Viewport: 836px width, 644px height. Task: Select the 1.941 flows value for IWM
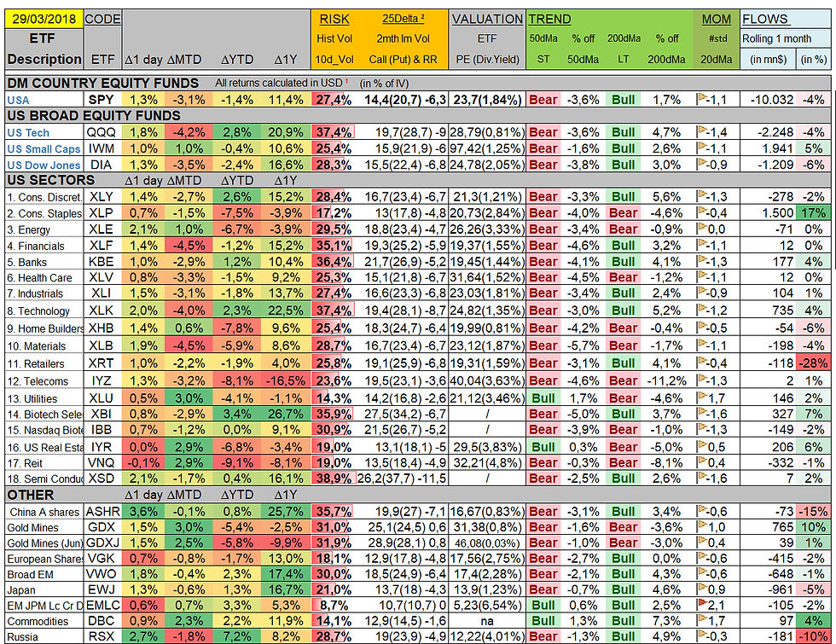coord(778,148)
